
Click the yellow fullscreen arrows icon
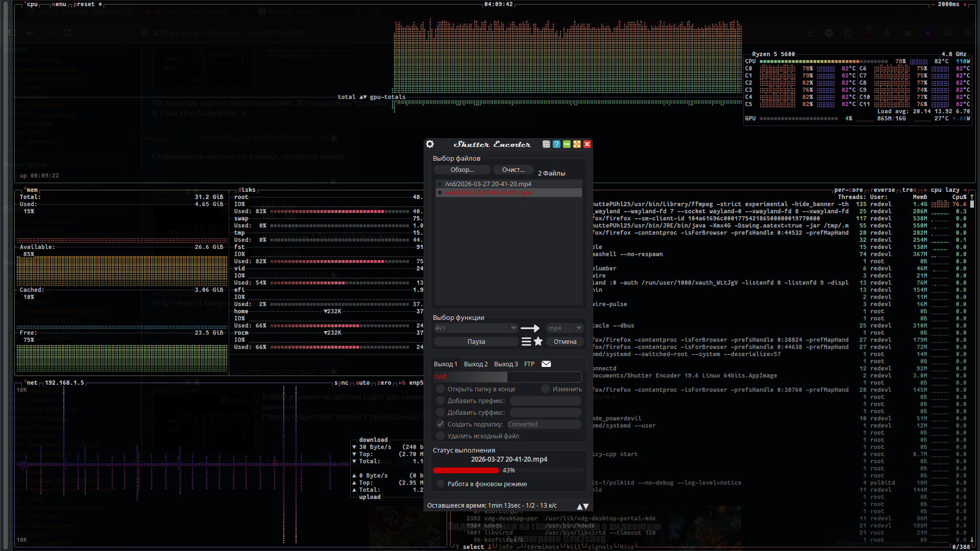click(x=577, y=144)
